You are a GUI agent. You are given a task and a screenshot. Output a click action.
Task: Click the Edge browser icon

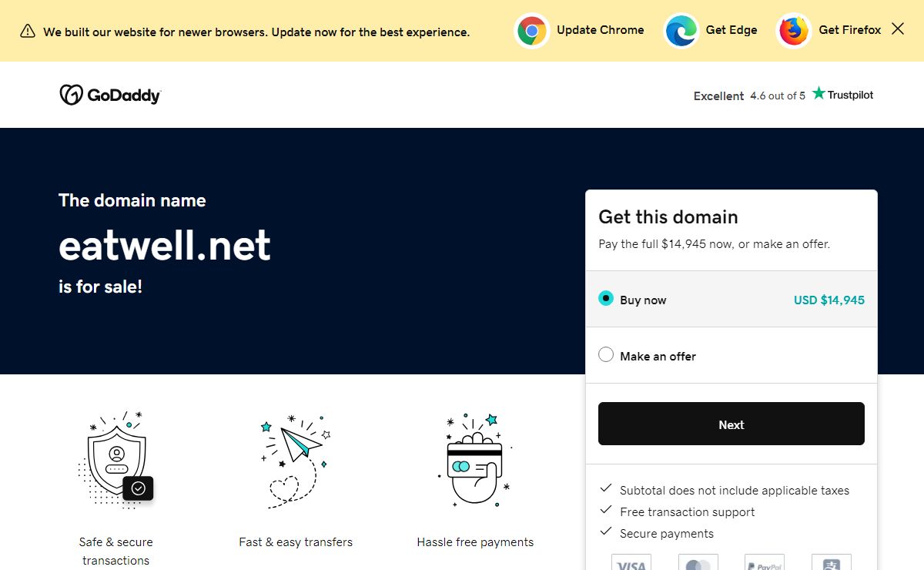681,30
